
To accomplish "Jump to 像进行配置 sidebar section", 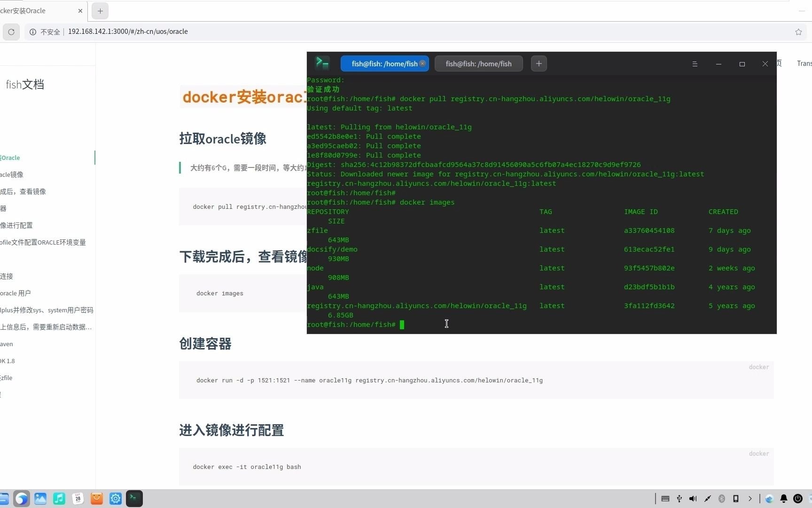I will click(16, 225).
